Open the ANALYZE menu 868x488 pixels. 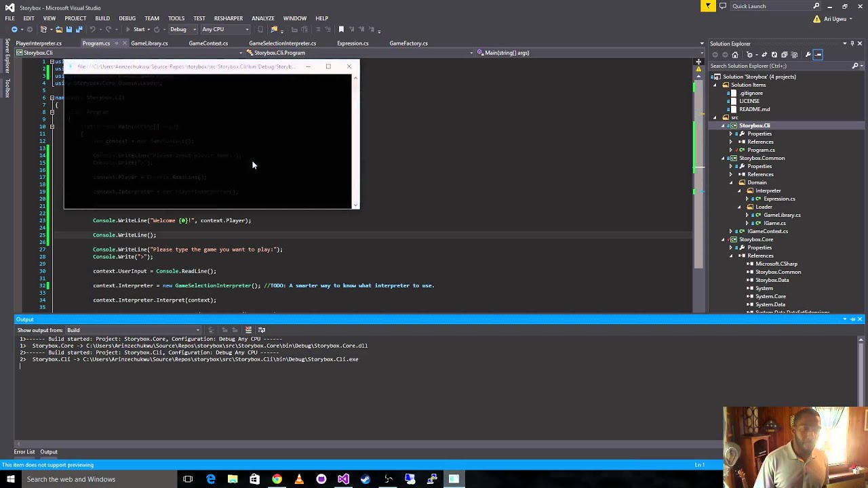point(262,18)
